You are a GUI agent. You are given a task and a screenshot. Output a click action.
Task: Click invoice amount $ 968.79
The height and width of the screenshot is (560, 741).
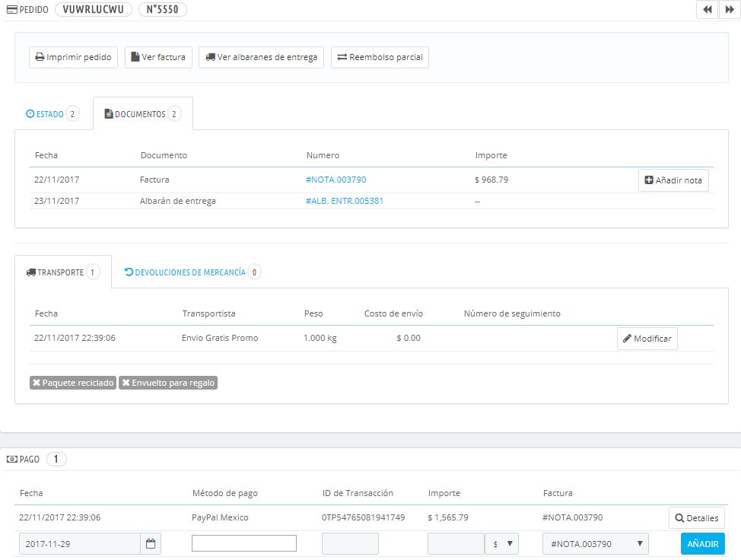491,180
